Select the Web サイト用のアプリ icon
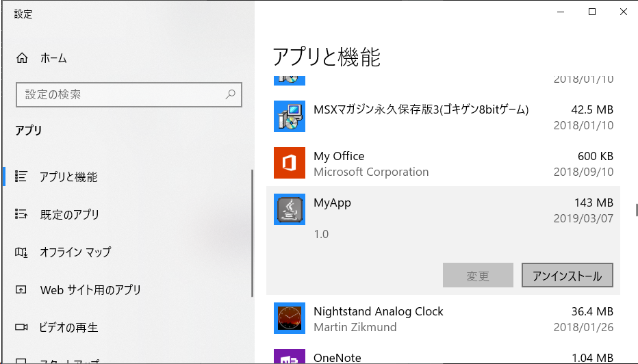 coord(21,289)
